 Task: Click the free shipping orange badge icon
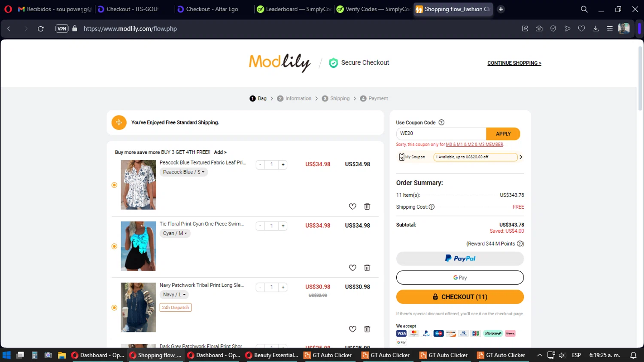coord(119,122)
